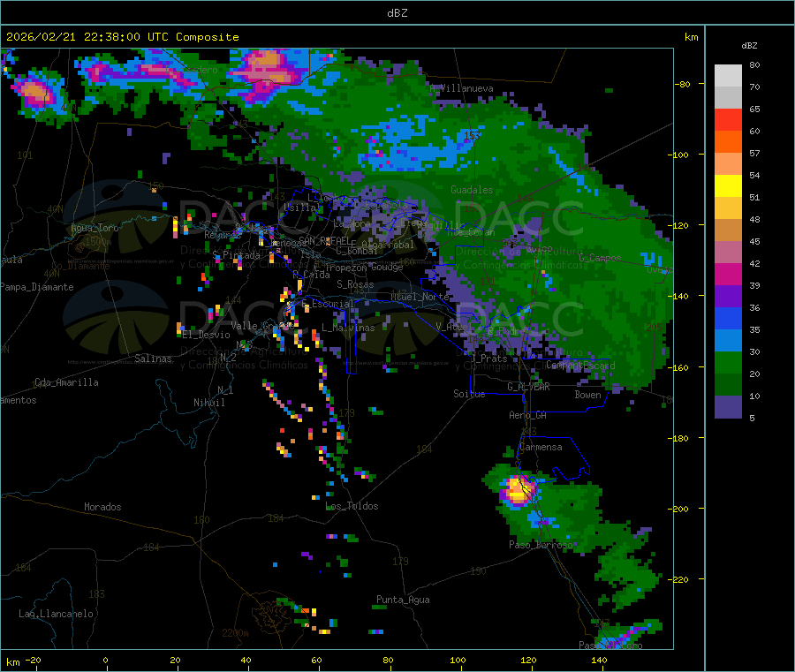Click the dBZ title at top
795x672 pixels.
pyautogui.click(x=397, y=13)
